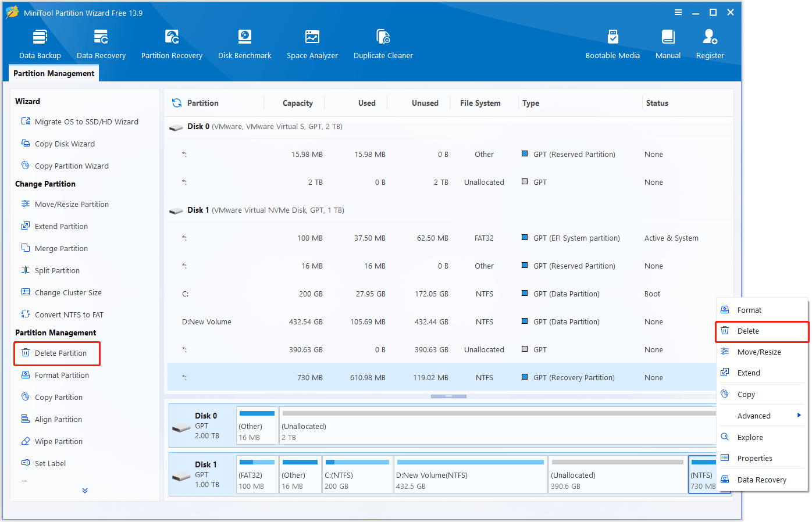
Task: Click Format Partition in sidebar
Action: [x=55, y=375]
